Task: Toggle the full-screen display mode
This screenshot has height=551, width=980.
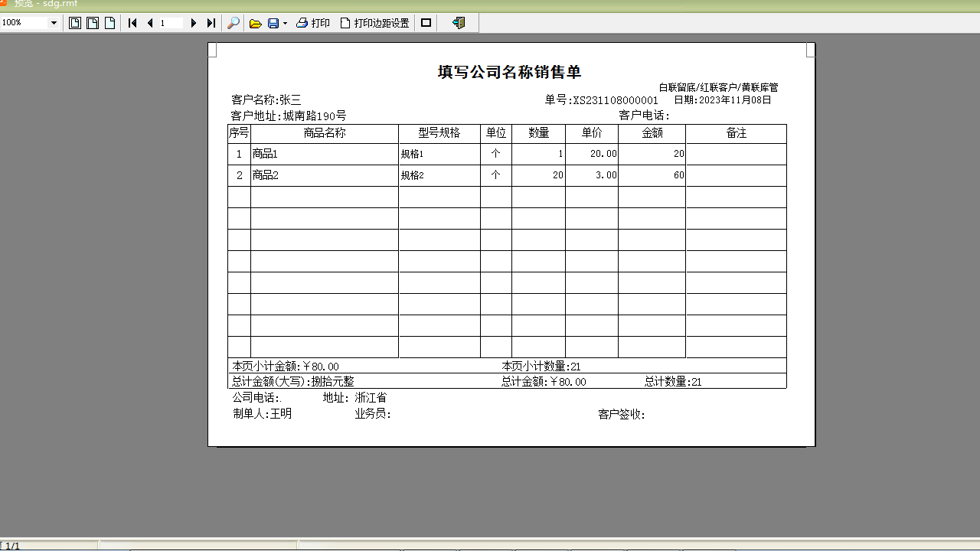Action: (426, 23)
